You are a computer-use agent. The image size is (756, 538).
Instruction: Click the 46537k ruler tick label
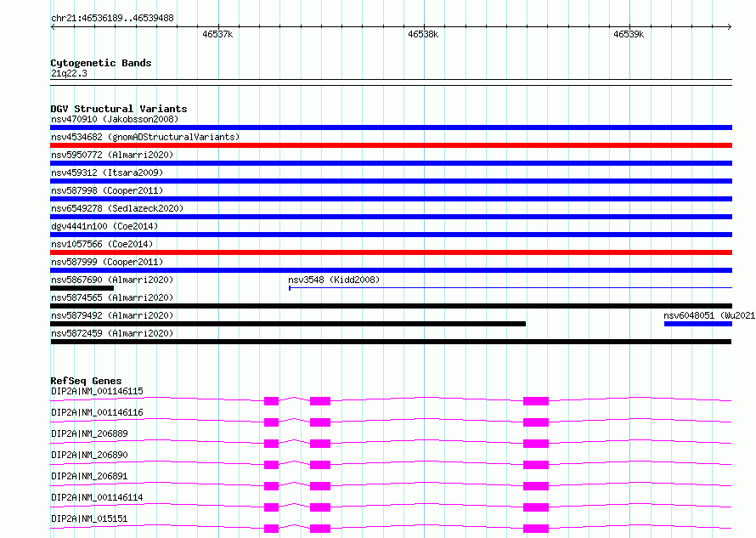217,34
